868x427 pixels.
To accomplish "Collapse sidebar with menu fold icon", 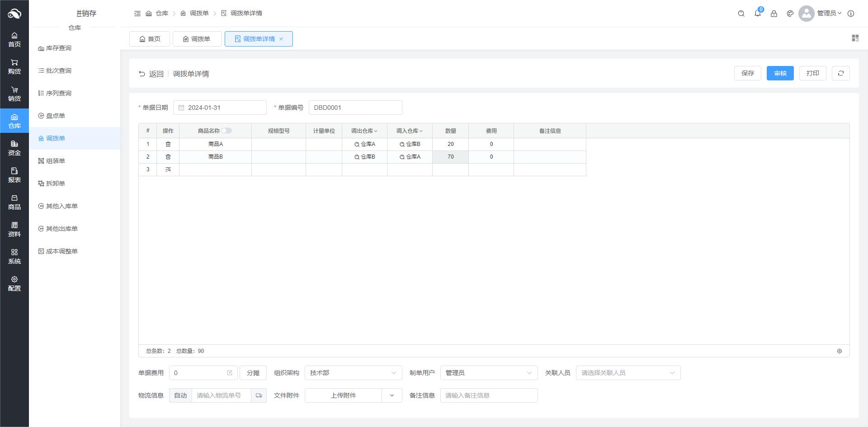I will [137, 14].
